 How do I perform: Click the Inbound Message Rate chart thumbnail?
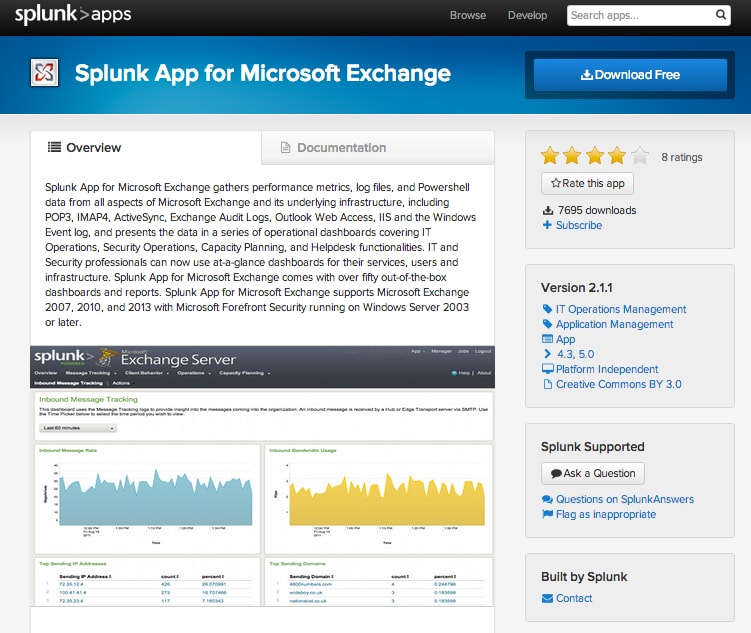(147, 499)
